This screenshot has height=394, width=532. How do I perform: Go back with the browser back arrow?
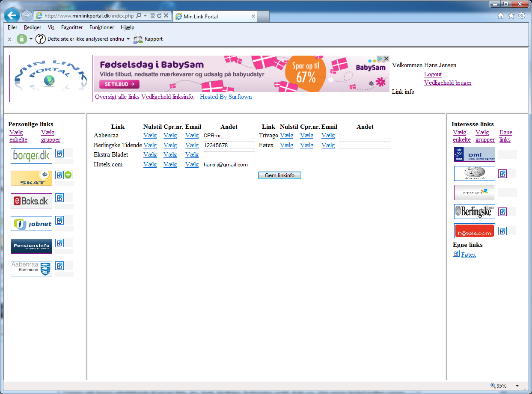(x=12, y=16)
